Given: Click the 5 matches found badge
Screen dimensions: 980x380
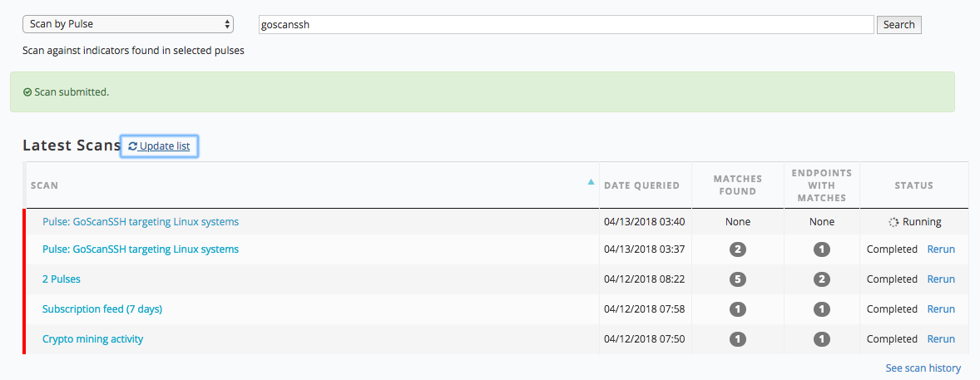Looking at the screenshot, I should pos(736,279).
